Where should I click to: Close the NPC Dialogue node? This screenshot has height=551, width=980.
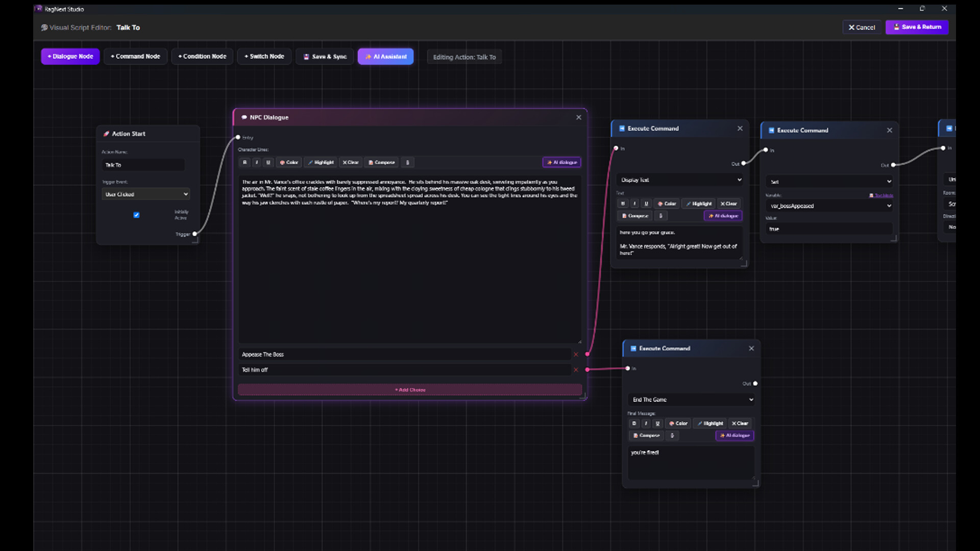coord(579,117)
